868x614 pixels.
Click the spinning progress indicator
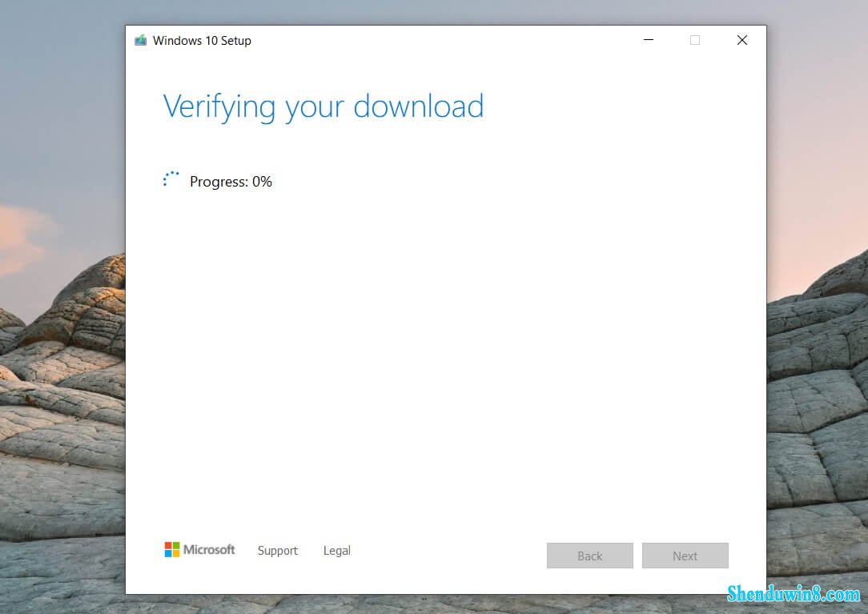point(171,179)
